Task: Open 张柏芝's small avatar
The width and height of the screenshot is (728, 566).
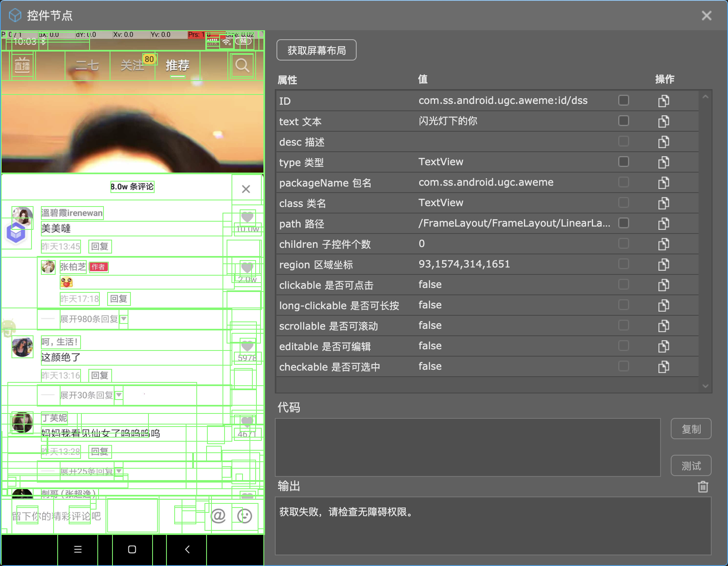Action: 48,267
